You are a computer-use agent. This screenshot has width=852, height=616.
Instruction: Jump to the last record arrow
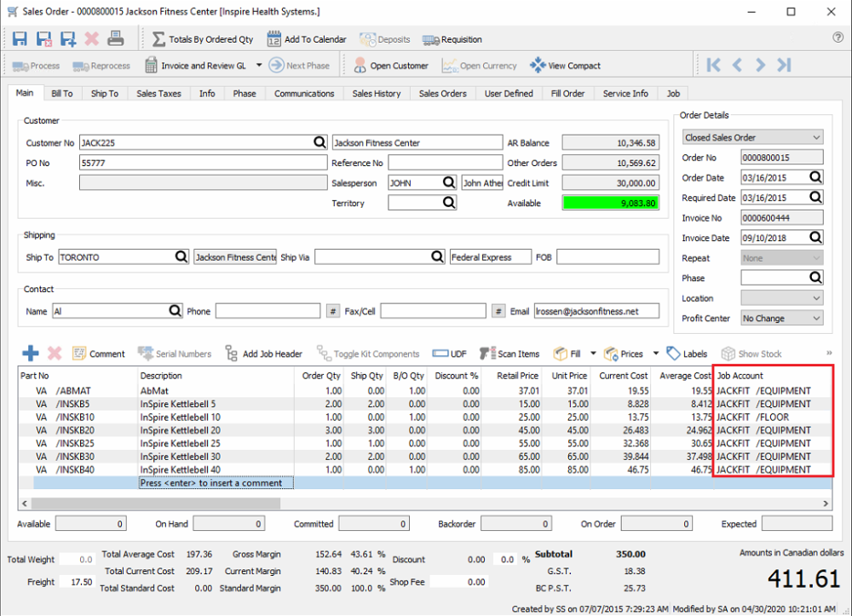click(785, 66)
